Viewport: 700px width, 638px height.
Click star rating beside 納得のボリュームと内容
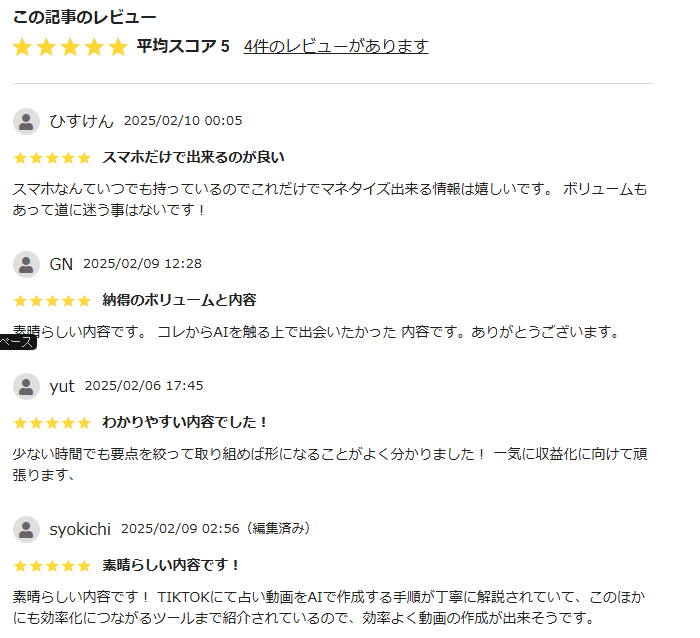coord(52,300)
